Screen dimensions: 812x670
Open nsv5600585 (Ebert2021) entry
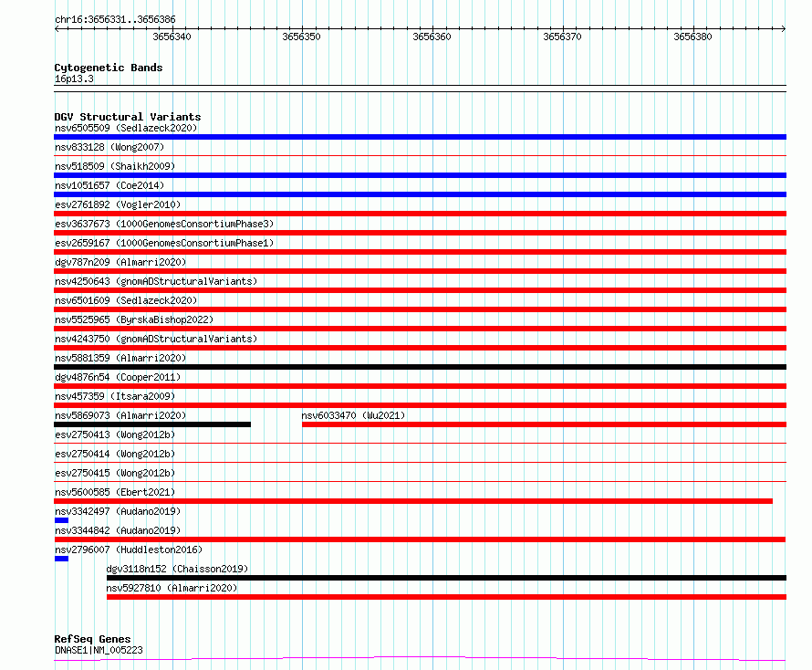[115, 492]
